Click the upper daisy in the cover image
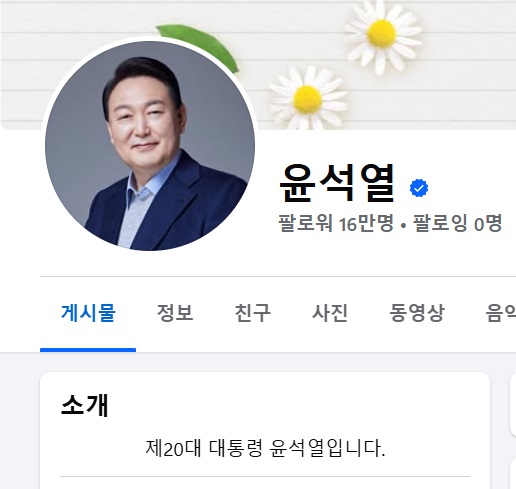516x489 pixels. tap(382, 34)
